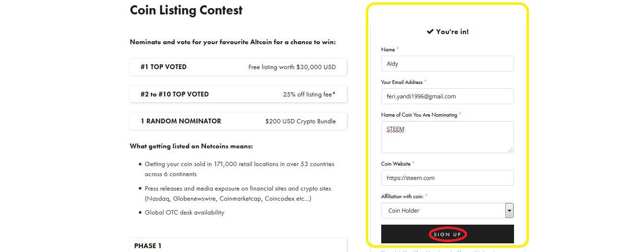This screenshot has width=644, height=252.
Task: Click the resize handle of the coin name textarea
Action: click(x=511, y=150)
